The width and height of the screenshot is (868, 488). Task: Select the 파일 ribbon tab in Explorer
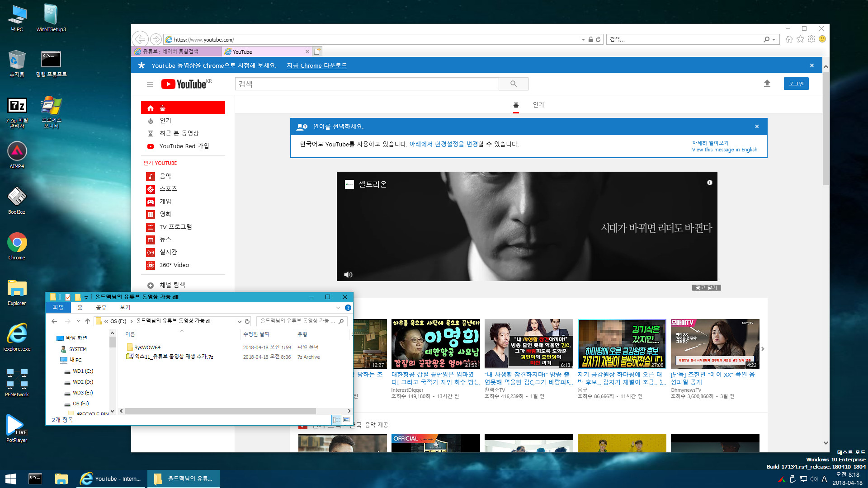58,307
